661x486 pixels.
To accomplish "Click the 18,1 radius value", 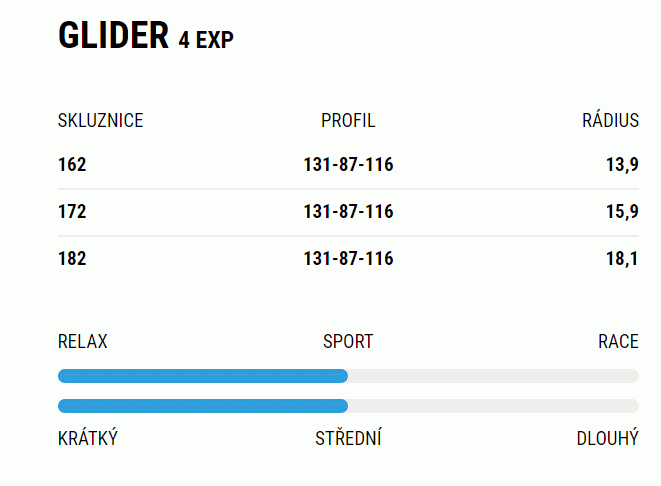I will 622,259.
